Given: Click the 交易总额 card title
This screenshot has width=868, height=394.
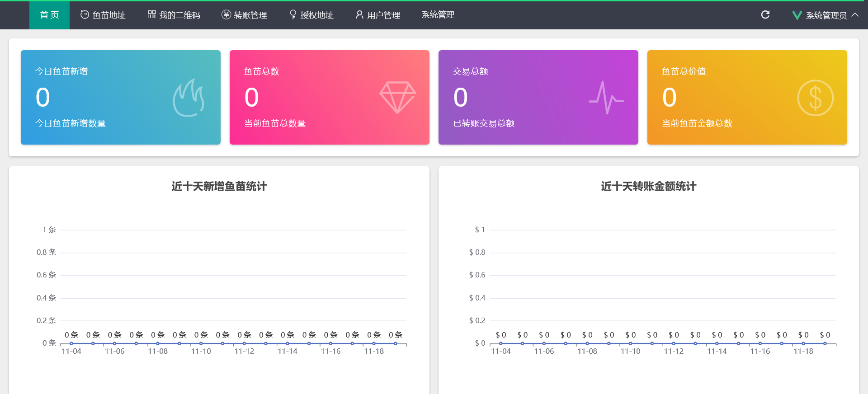Looking at the screenshot, I should [471, 71].
